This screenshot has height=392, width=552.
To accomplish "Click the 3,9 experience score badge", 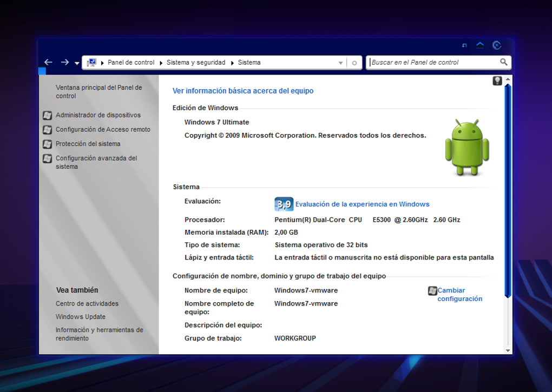I will click(x=284, y=204).
